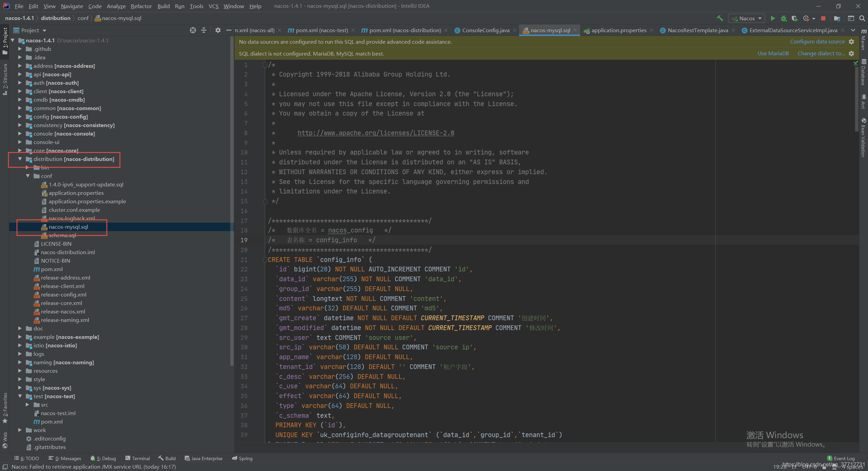This screenshot has width=868, height=471.
Task: Open the Web tool window on left edge
Action: pos(5,440)
